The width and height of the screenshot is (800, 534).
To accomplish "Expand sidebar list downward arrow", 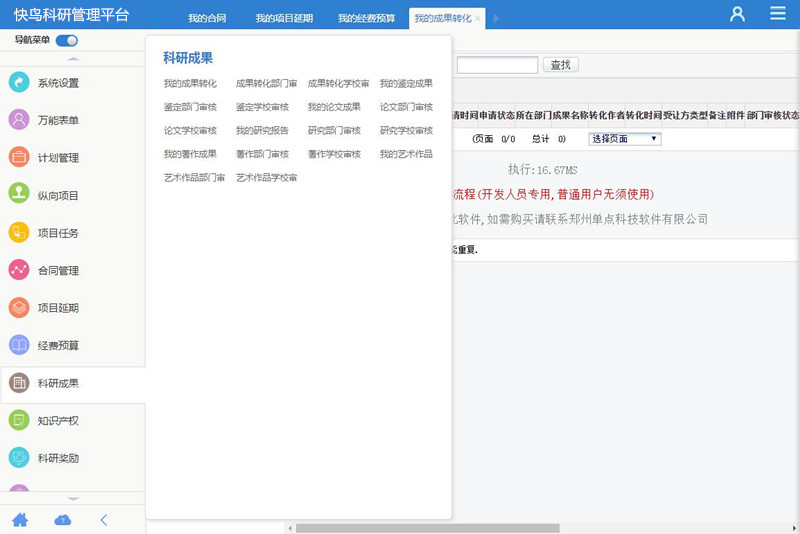I will (x=73, y=499).
